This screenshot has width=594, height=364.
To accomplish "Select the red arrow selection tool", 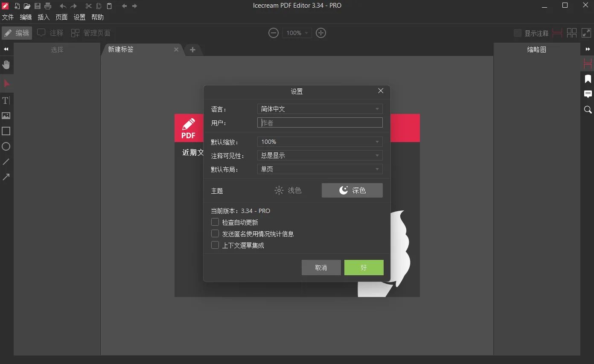I will [6, 83].
